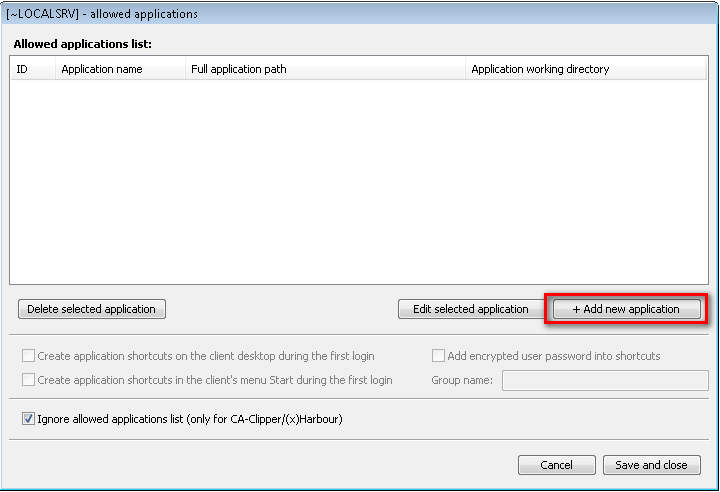Click the '+ Add new application' button

point(626,309)
